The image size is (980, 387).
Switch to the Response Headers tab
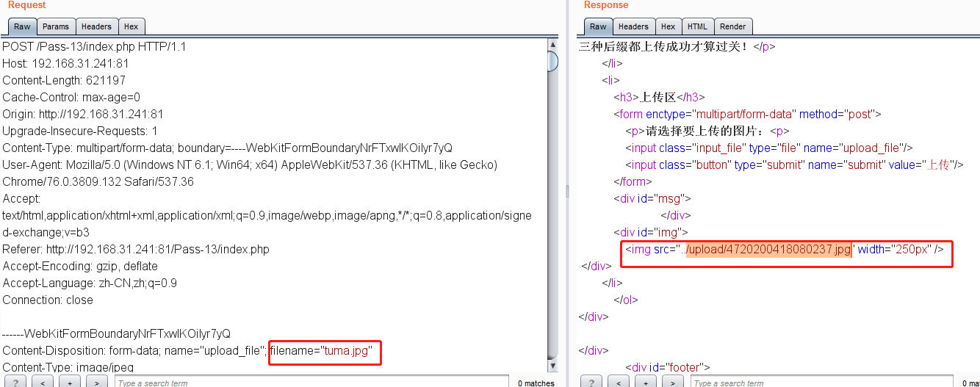click(633, 26)
